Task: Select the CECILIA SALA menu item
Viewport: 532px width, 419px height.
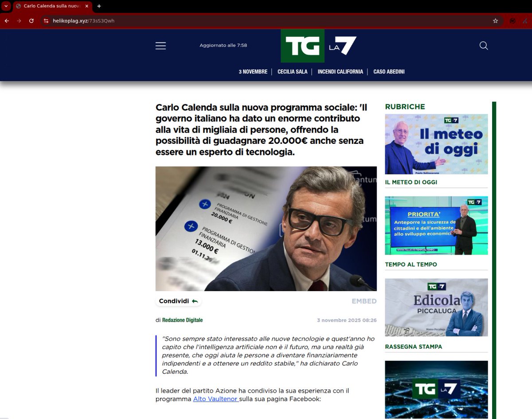Action: [292, 71]
